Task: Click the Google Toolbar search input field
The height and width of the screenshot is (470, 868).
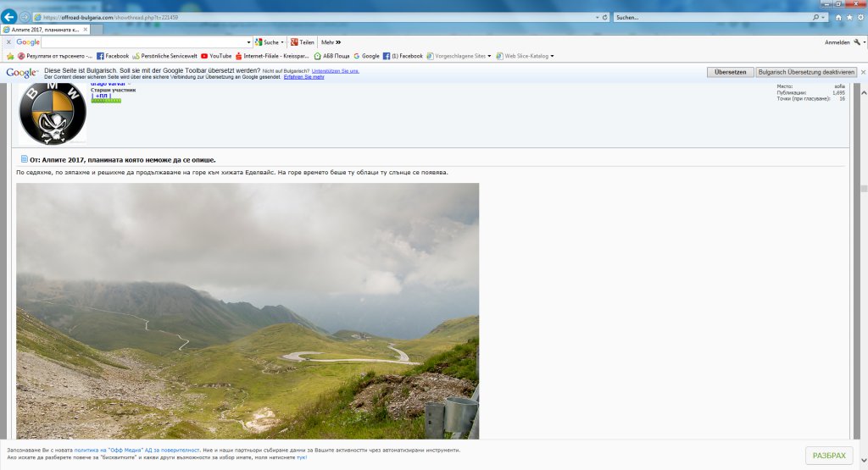Action: tap(143, 42)
